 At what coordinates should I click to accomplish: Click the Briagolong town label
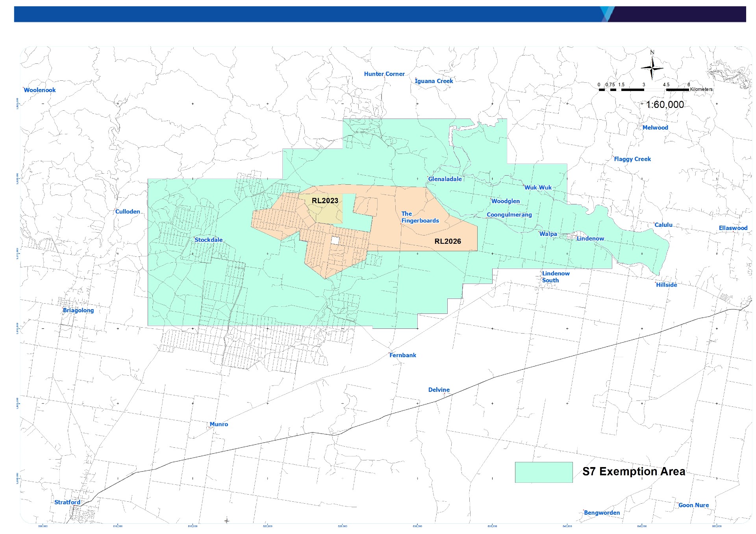pyautogui.click(x=78, y=310)
